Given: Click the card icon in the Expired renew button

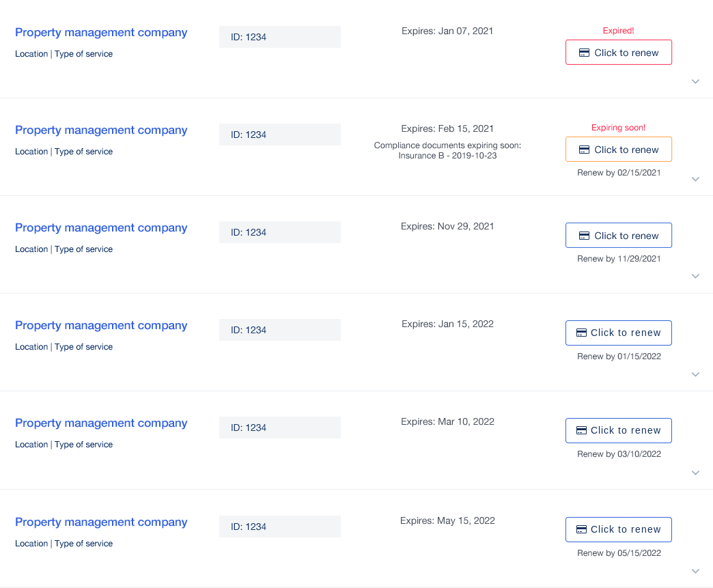Looking at the screenshot, I should [x=584, y=53].
